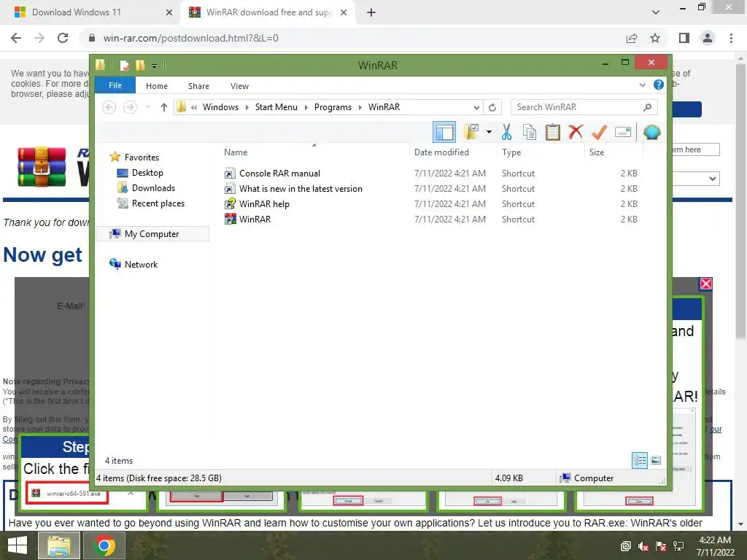
Task: Toggle the navigation pane layout icon
Action: (x=444, y=132)
